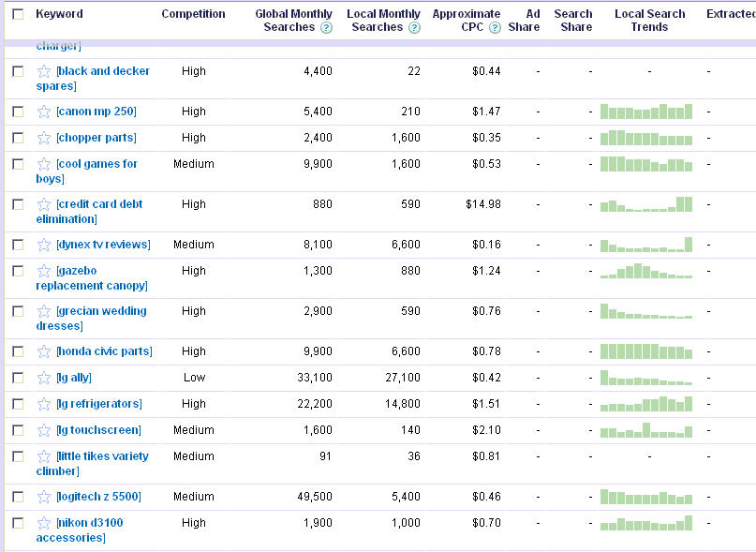Check the lg refrigerators row
This screenshot has width=756, height=552.
[18, 404]
